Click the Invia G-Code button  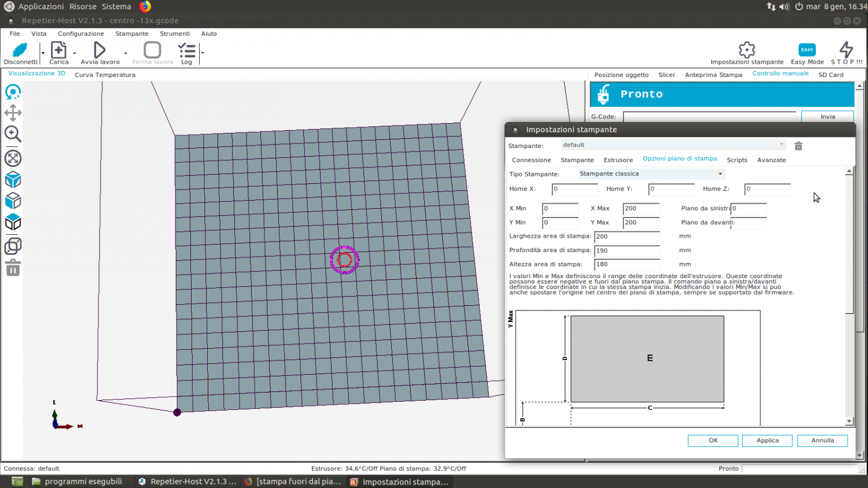[x=827, y=117]
